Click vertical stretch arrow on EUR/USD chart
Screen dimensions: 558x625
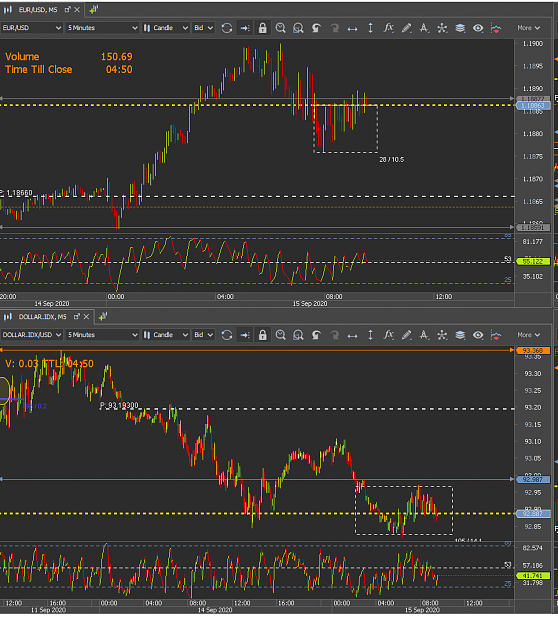coord(370,28)
